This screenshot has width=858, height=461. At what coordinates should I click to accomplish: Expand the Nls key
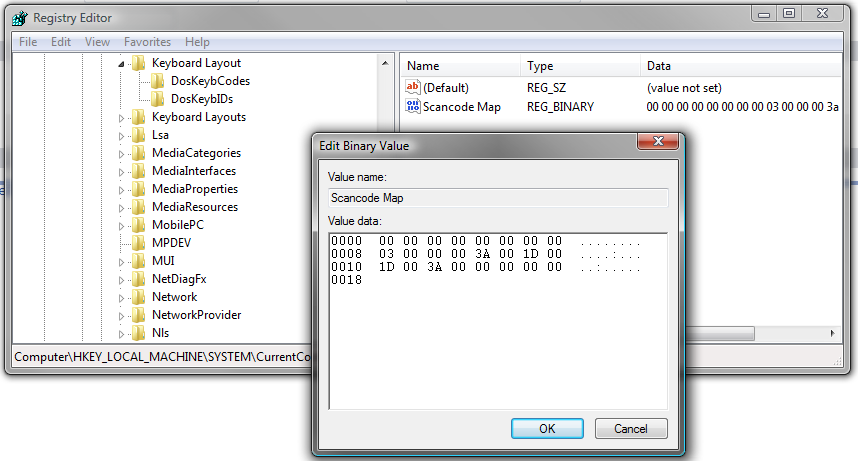tap(121, 334)
